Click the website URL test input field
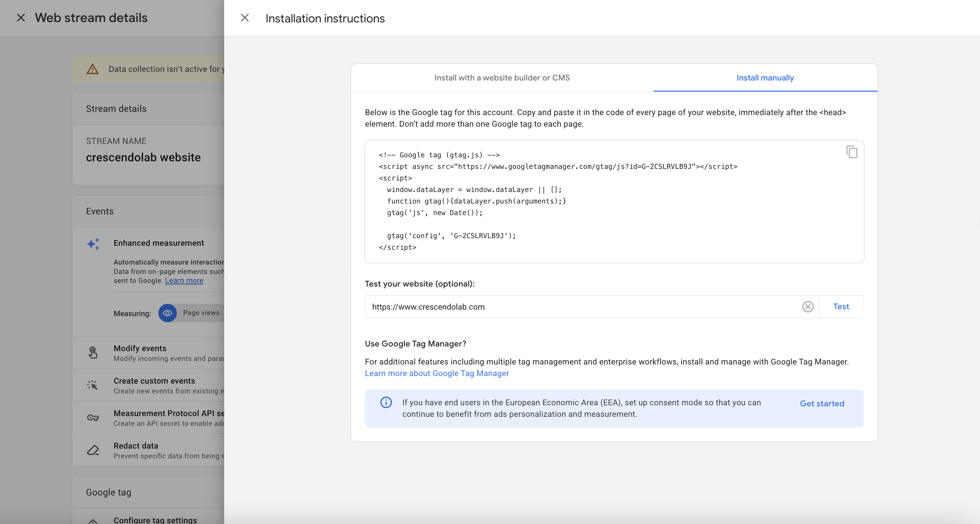The image size is (980, 524). click(582, 307)
